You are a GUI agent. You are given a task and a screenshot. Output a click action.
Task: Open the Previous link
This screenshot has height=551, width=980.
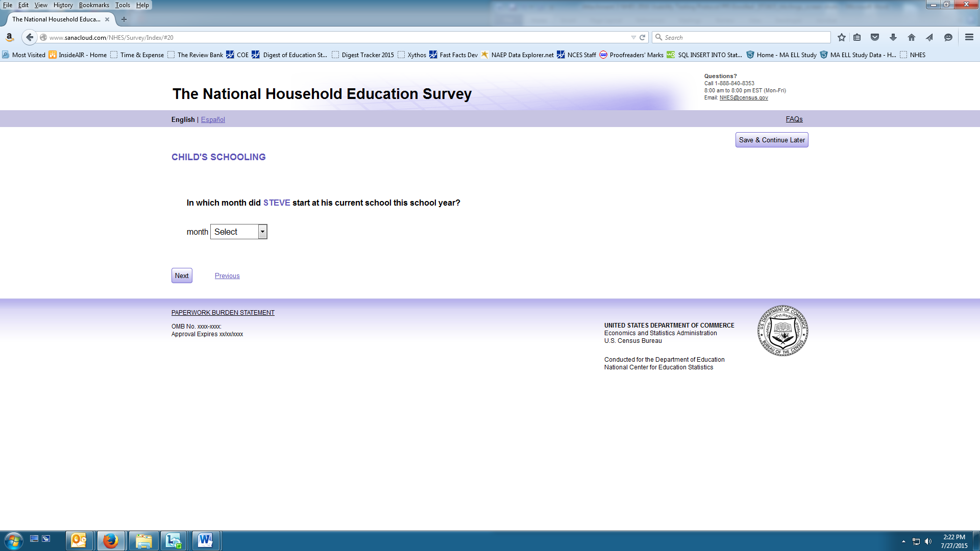tap(227, 275)
